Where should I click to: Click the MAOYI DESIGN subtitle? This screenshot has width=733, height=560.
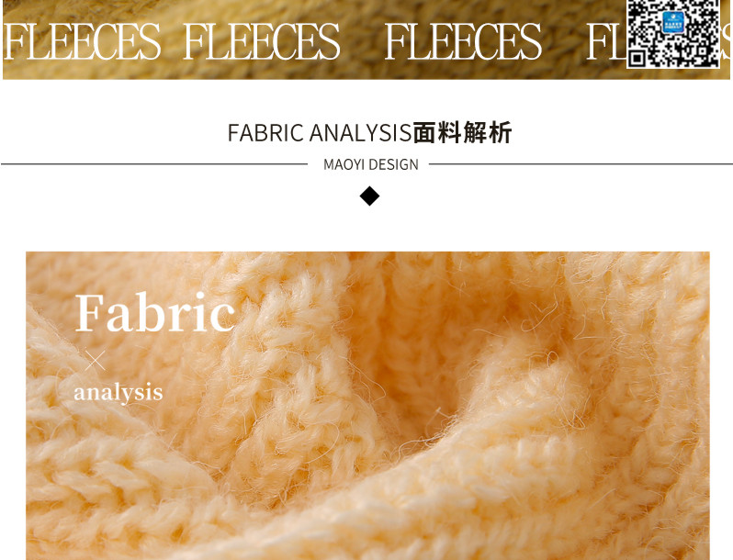coord(371,164)
